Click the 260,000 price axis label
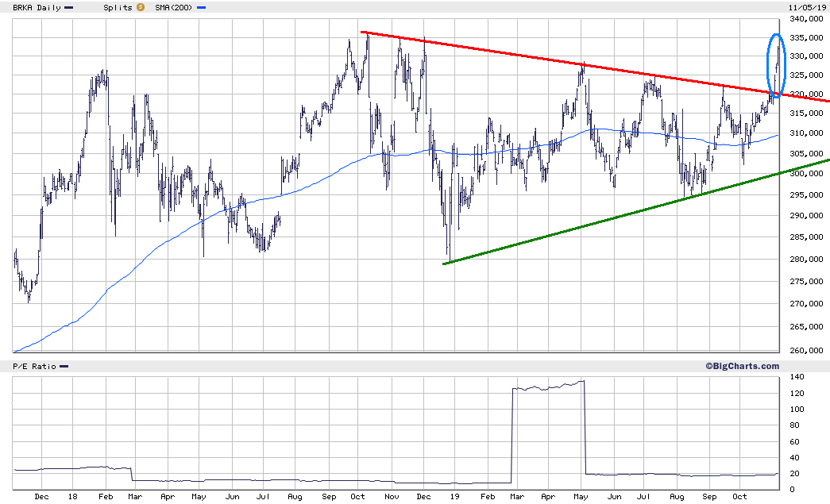 coord(807,350)
